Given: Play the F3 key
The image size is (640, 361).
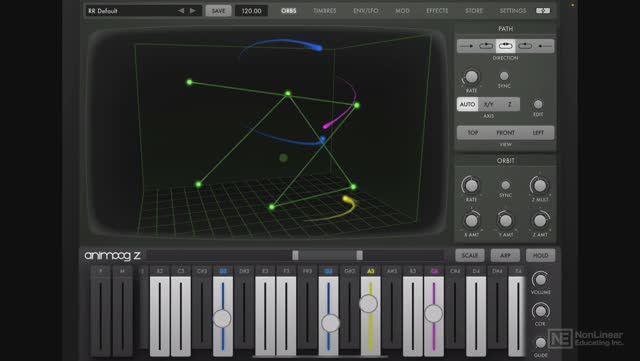Looking at the screenshot, I should point(287,316).
